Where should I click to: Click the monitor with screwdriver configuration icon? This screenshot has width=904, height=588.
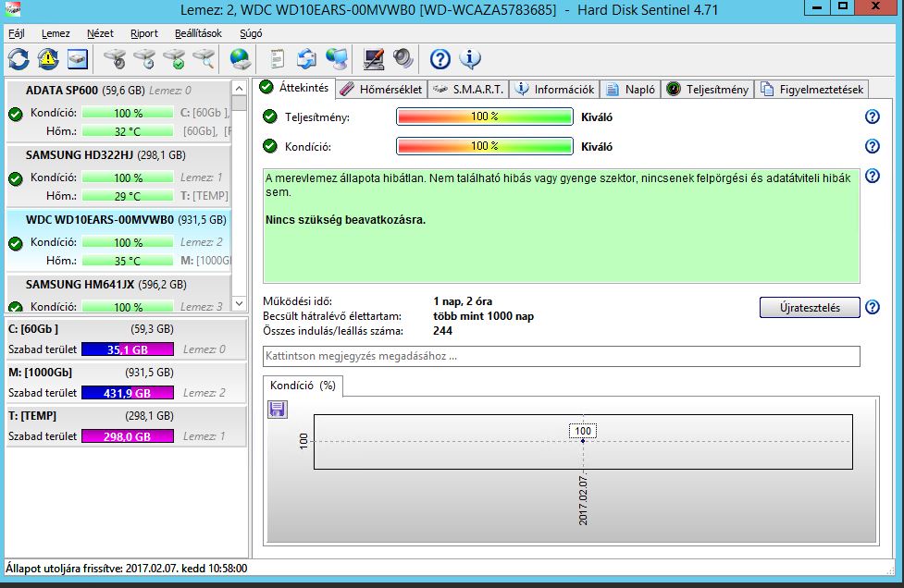point(374,59)
